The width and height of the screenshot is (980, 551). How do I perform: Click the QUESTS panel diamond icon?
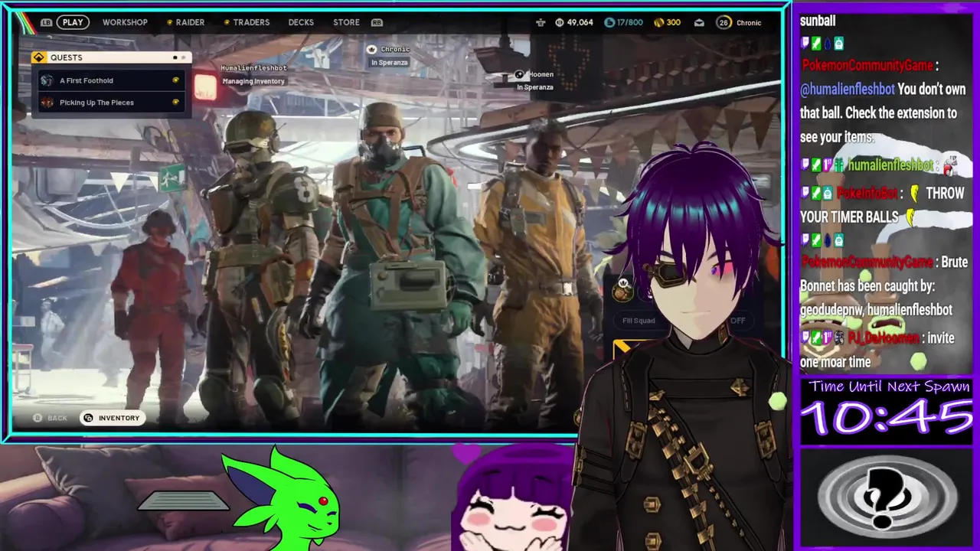click(39, 57)
